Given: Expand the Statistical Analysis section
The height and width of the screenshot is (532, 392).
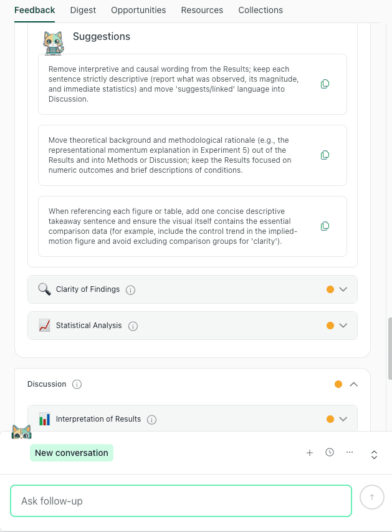Looking at the screenshot, I should pyautogui.click(x=344, y=325).
